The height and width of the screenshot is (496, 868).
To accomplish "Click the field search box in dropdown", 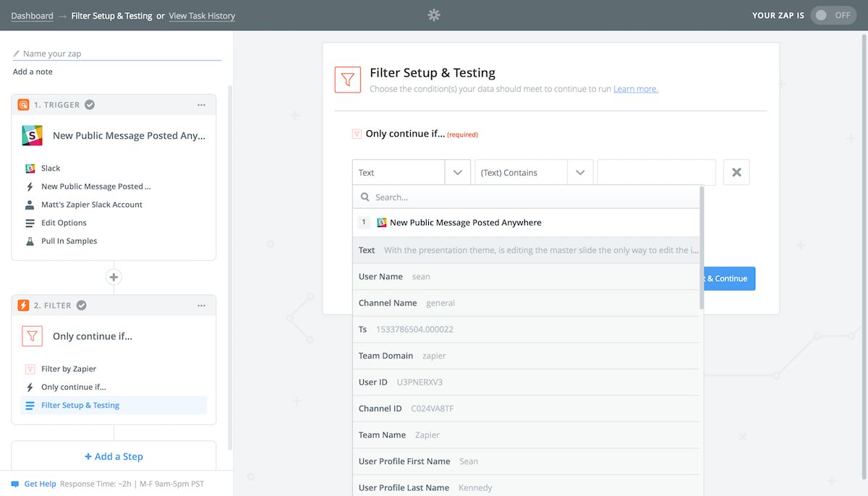I will tap(527, 197).
